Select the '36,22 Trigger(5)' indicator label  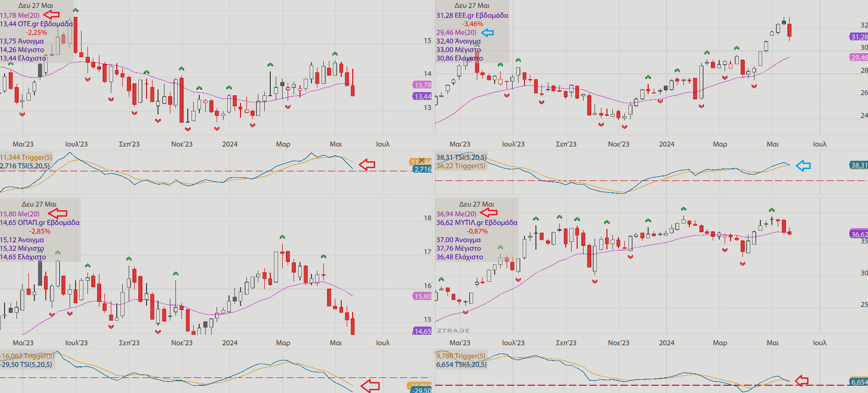pos(461,166)
